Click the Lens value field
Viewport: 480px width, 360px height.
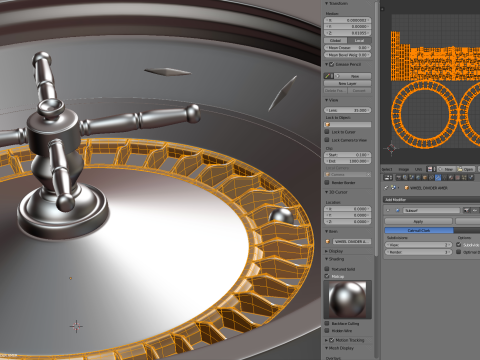click(x=348, y=110)
